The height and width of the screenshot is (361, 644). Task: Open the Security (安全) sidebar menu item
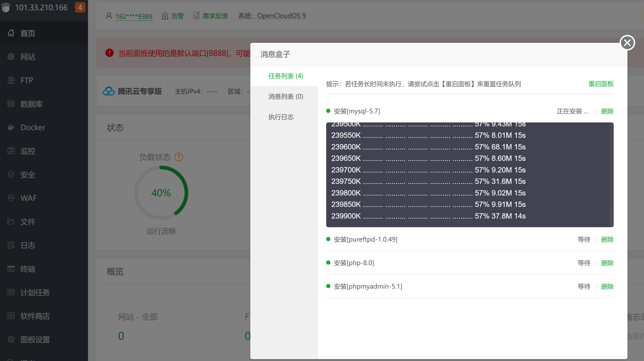[27, 175]
